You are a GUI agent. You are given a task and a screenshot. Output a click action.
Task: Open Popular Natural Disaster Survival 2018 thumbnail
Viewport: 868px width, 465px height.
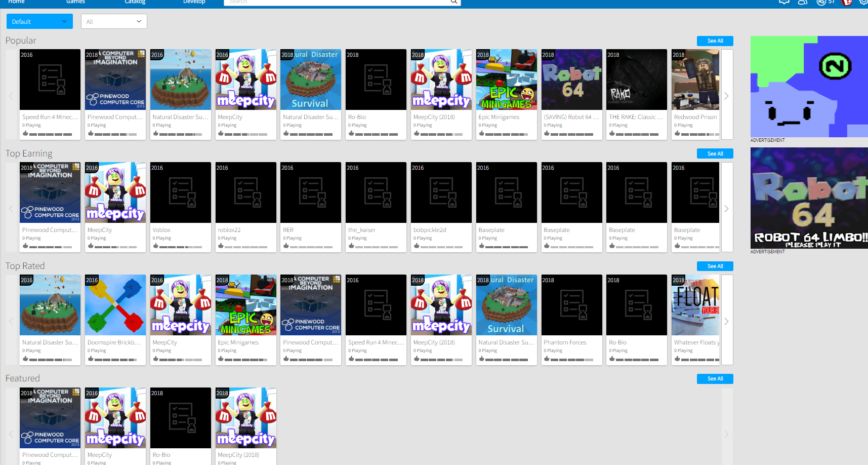point(311,80)
